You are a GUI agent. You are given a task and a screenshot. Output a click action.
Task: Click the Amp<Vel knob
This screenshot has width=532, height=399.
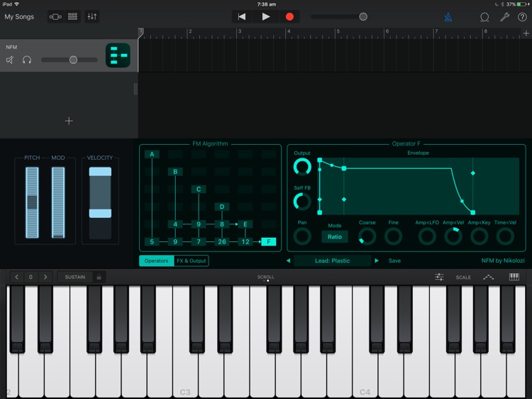(453, 236)
